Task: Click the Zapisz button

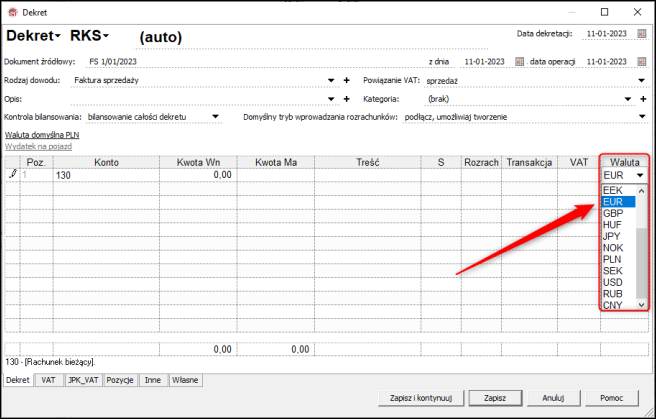Action: click(x=495, y=398)
